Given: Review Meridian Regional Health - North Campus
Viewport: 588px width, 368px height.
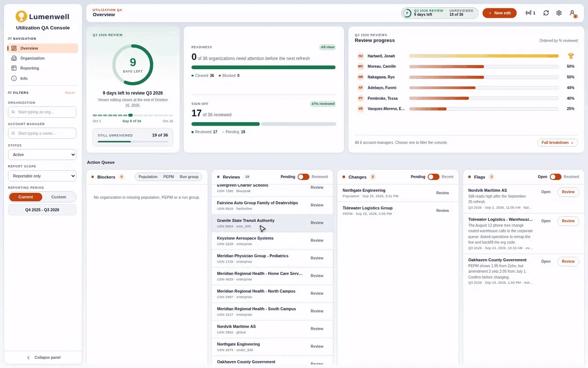Looking at the screenshot, I should 317,293.
